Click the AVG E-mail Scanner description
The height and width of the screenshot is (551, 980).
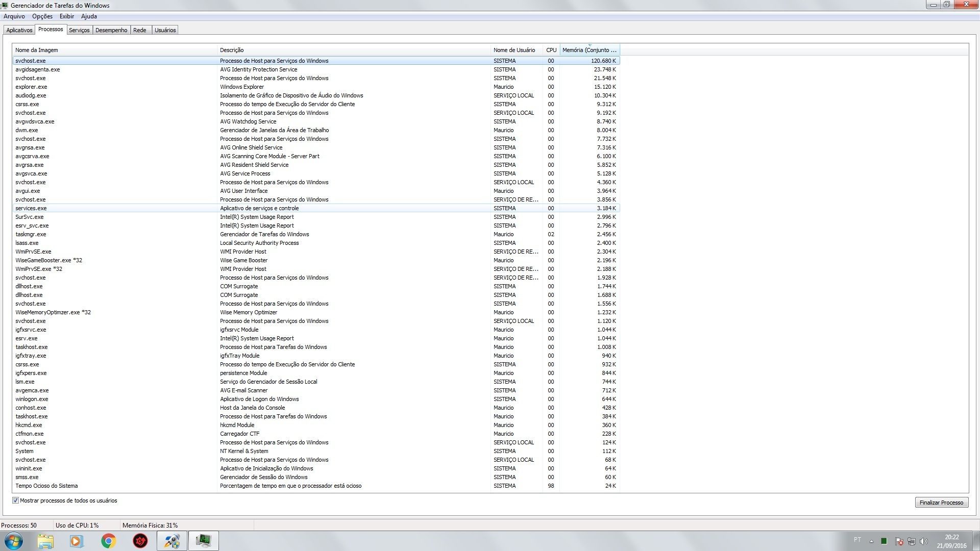tap(243, 390)
